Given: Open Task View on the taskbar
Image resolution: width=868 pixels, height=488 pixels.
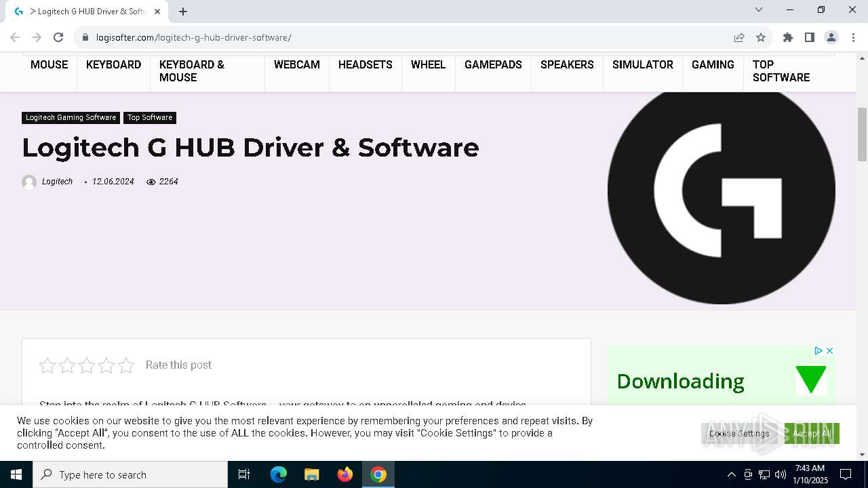Looking at the screenshot, I should [244, 474].
